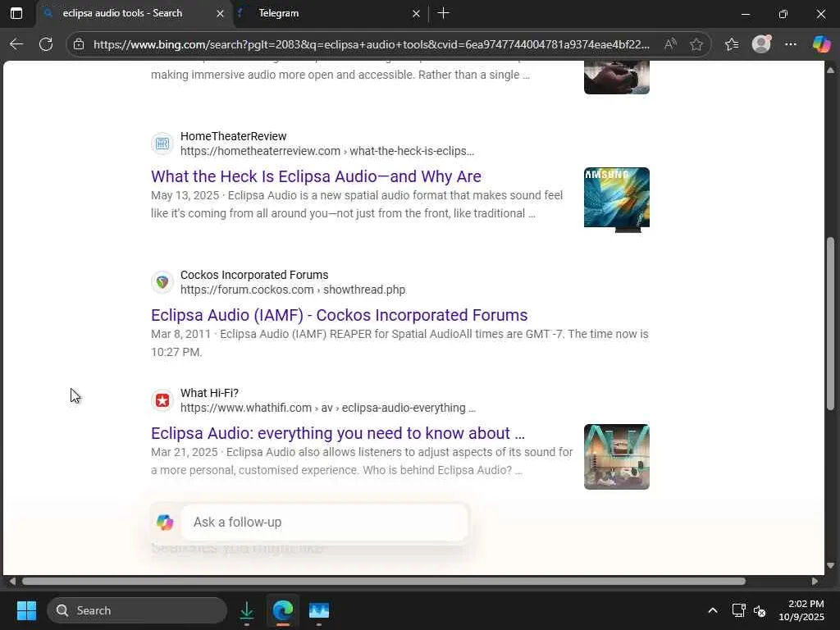Image resolution: width=840 pixels, height=630 pixels.
Task: Open Settings and more ellipsis menu
Action: 791,44
